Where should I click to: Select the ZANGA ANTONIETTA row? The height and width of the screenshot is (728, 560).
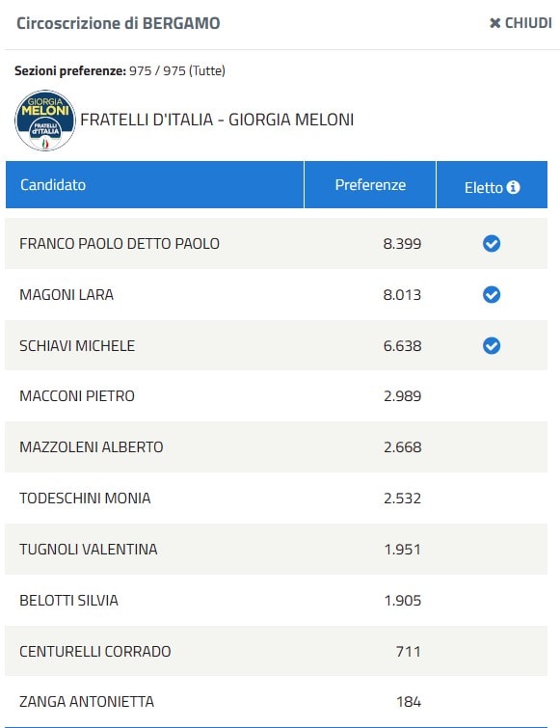[x=276, y=702]
